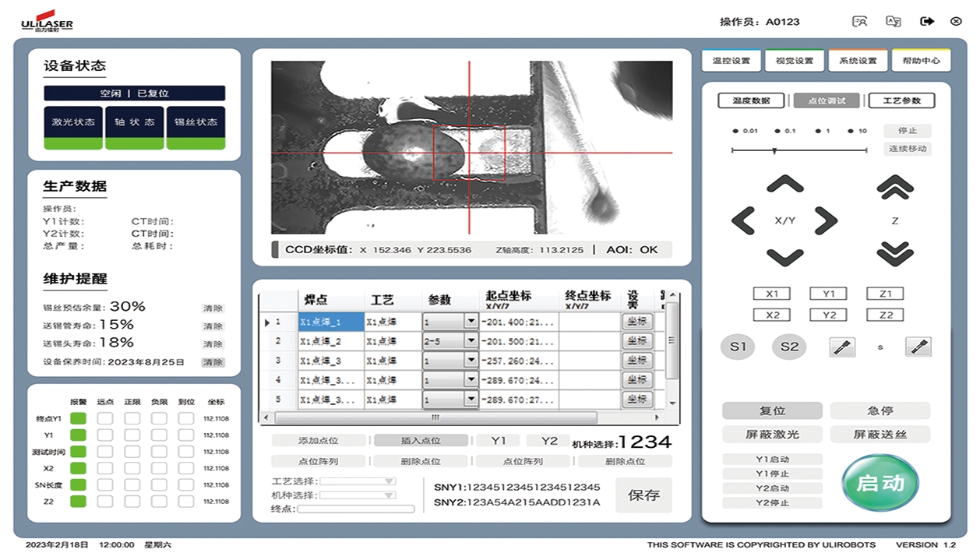The image size is (980, 560).
Task: Click the soldering tool icon beside S2
Action: (x=843, y=347)
